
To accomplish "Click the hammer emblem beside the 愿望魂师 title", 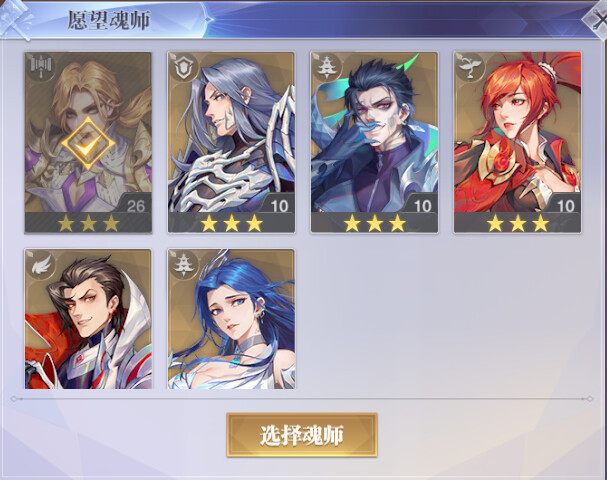I will click(x=15, y=19).
